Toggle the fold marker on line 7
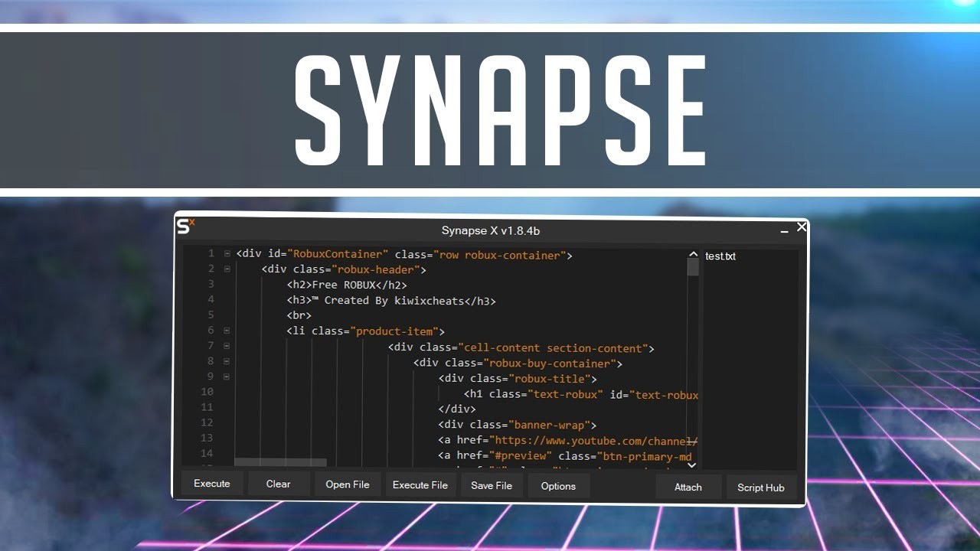 [x=227, y=346]
